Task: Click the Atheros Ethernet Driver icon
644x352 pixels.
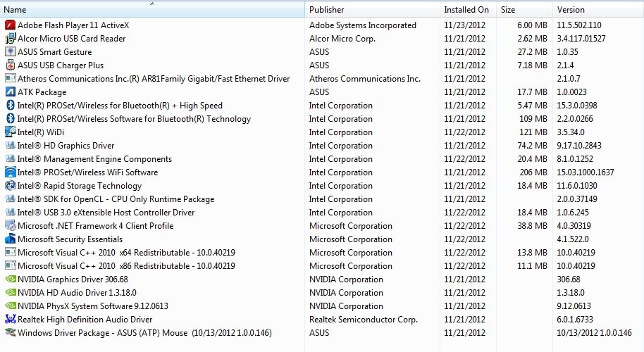Action: 11,78
